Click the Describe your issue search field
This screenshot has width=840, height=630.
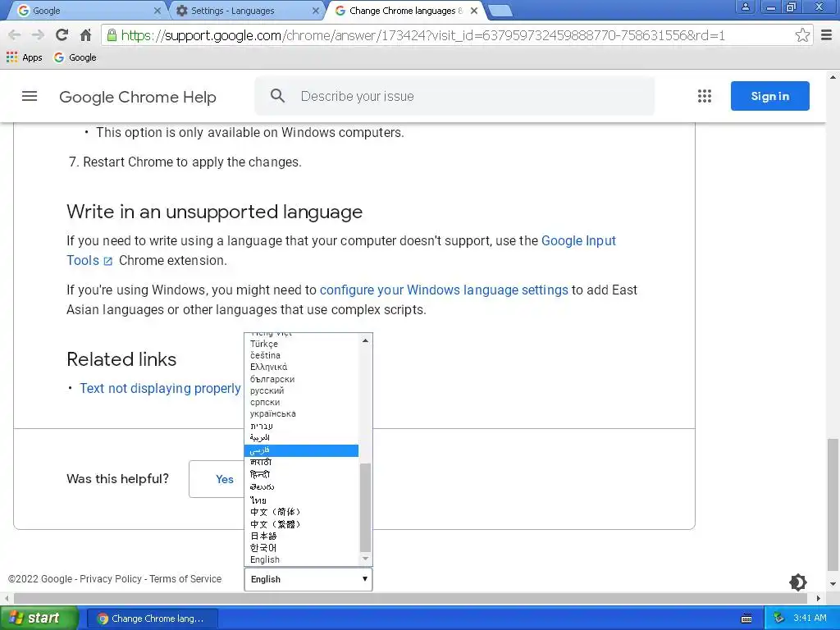[x=454, y=96]
